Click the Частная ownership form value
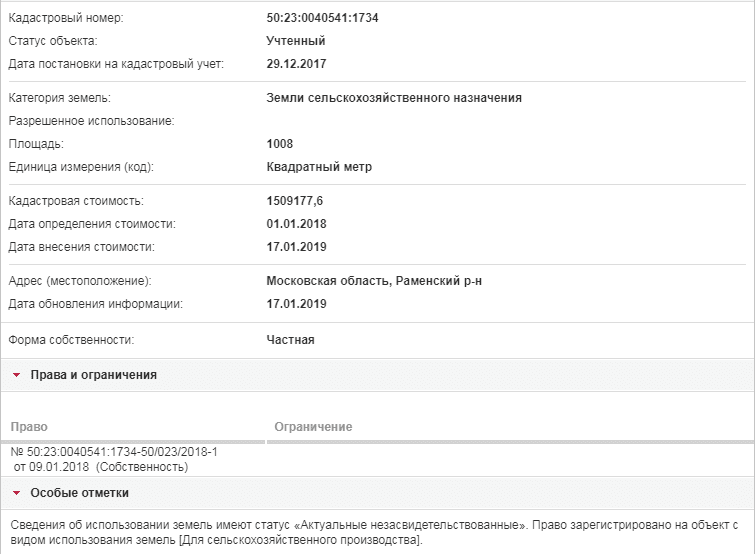The image size is (755, 554). point(290,340)
